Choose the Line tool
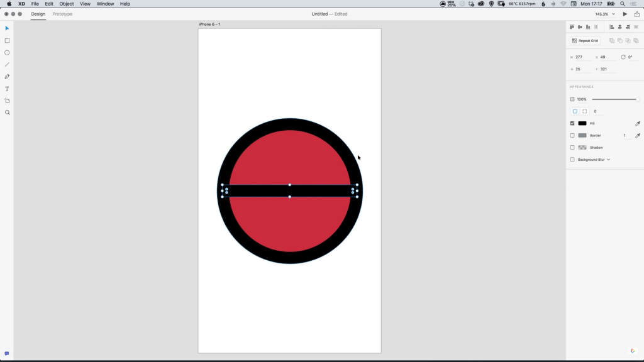The image size is (644, 362). (7, 65)
